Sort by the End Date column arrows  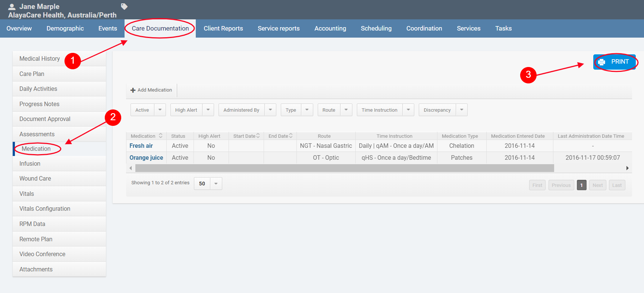(x=291, y=136)
